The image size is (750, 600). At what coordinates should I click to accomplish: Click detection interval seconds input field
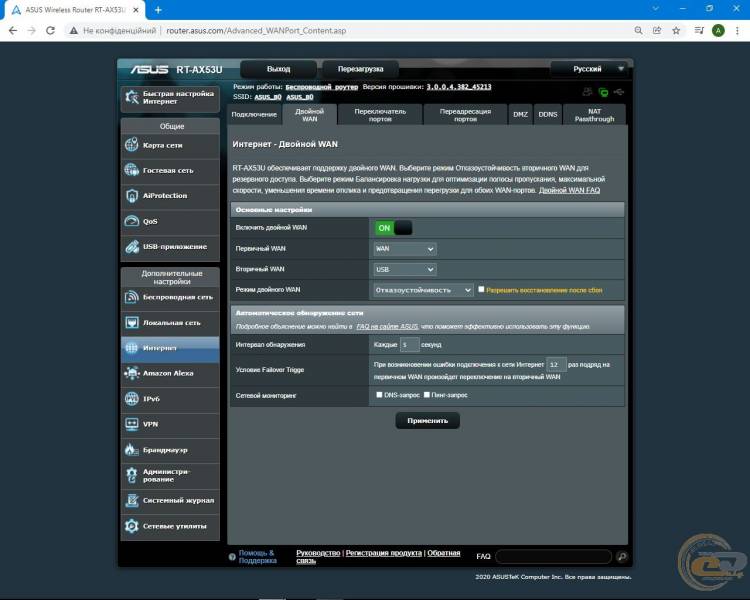coord(409,344)
